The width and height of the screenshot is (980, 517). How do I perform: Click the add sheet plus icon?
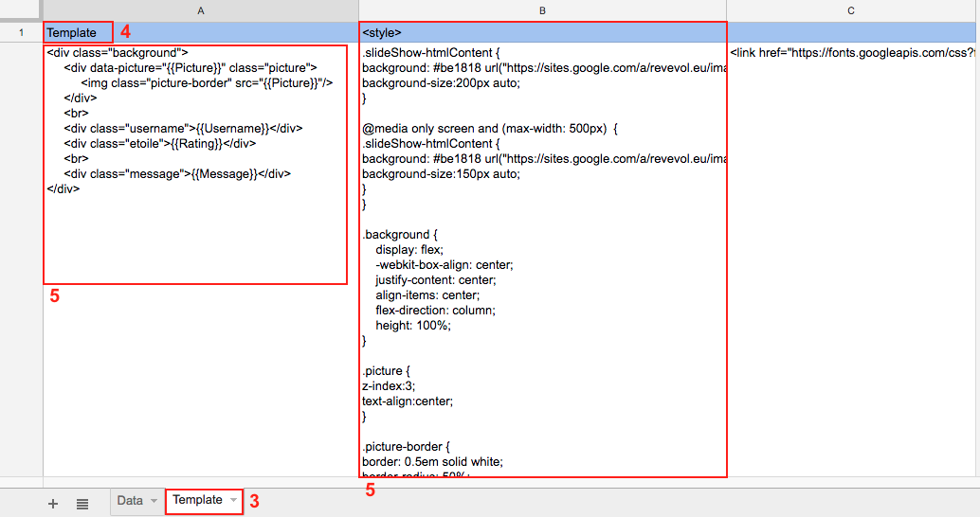tap(53, 504)
